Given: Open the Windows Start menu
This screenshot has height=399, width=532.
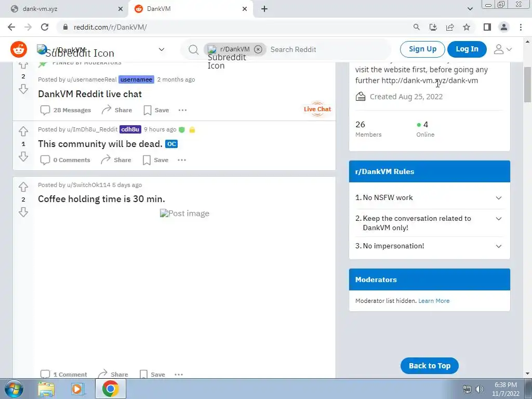Looking at the screenshot, I should point(14,389).
